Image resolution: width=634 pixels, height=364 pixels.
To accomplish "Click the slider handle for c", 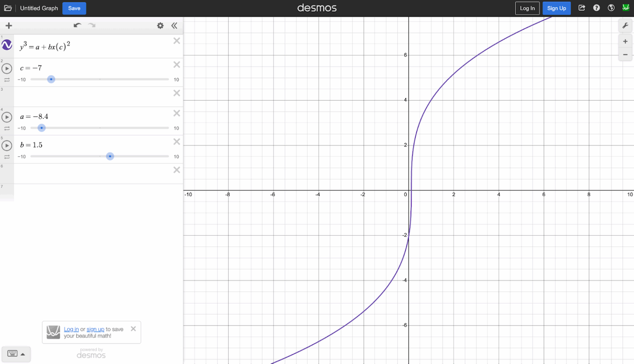I will click(x=51, y=79).
